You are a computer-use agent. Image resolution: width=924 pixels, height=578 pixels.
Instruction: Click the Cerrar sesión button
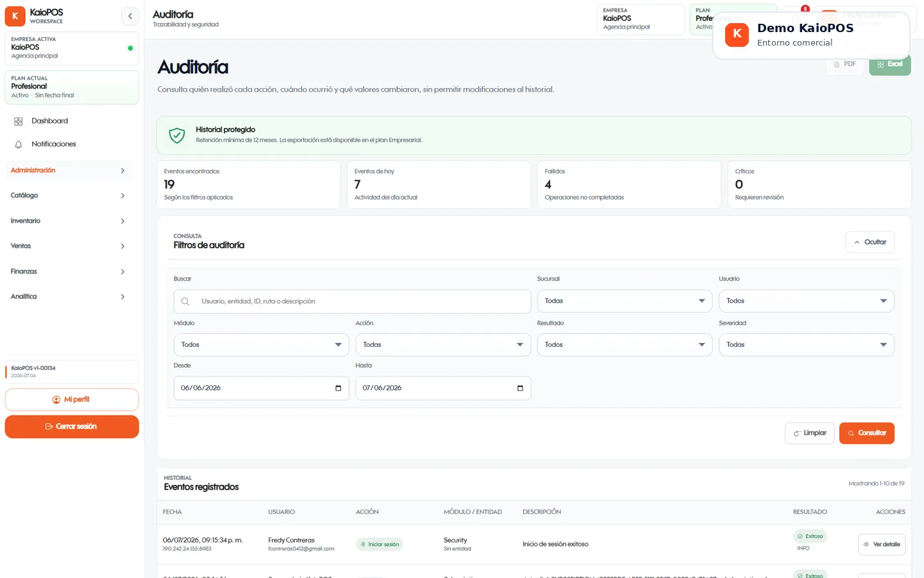tap(72, 426)
